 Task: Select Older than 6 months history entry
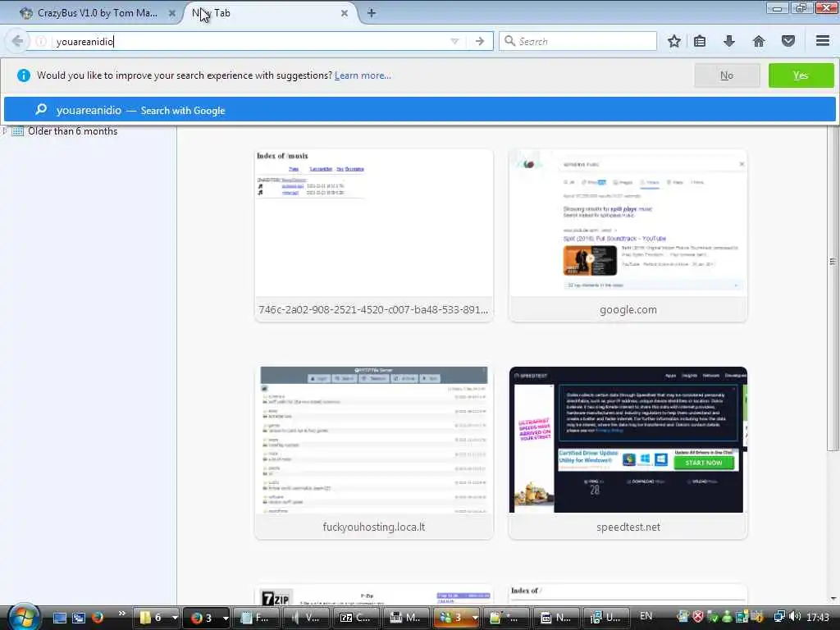pyautogui.click(x=72, y=131)
